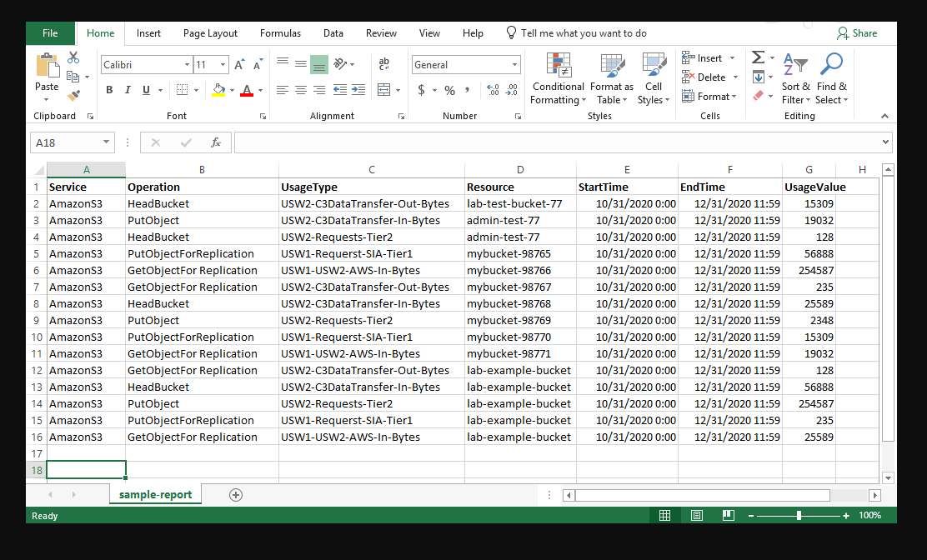Toggle Underline formatting
Image resolution: width=927 pixels, height=560 pixels.
(146, 90)
